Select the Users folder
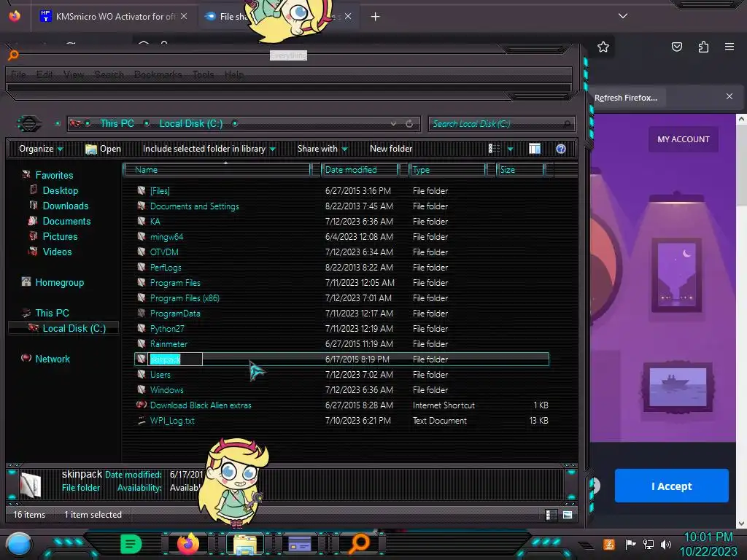 pos(160,374)
